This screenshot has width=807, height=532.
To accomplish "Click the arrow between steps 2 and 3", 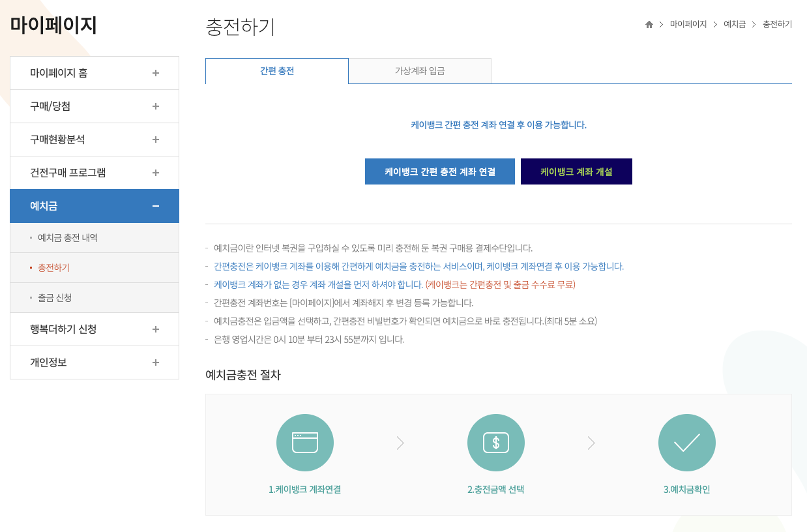I will [591, 443].
